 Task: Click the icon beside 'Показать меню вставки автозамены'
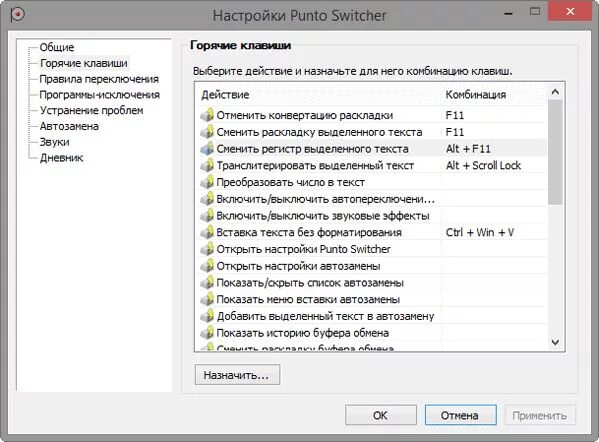point(207,299)
